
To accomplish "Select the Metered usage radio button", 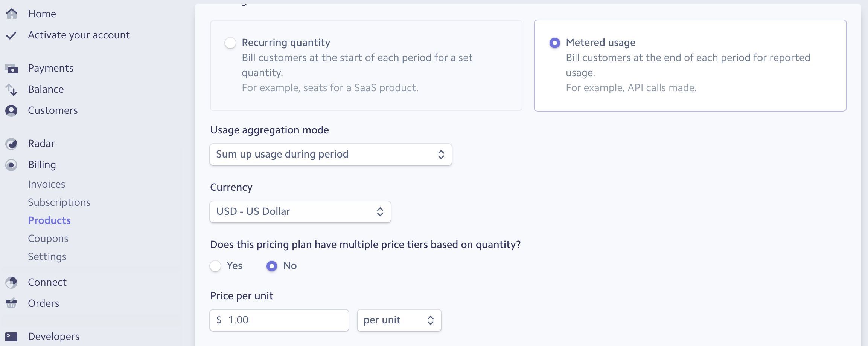I will point(554,43).
